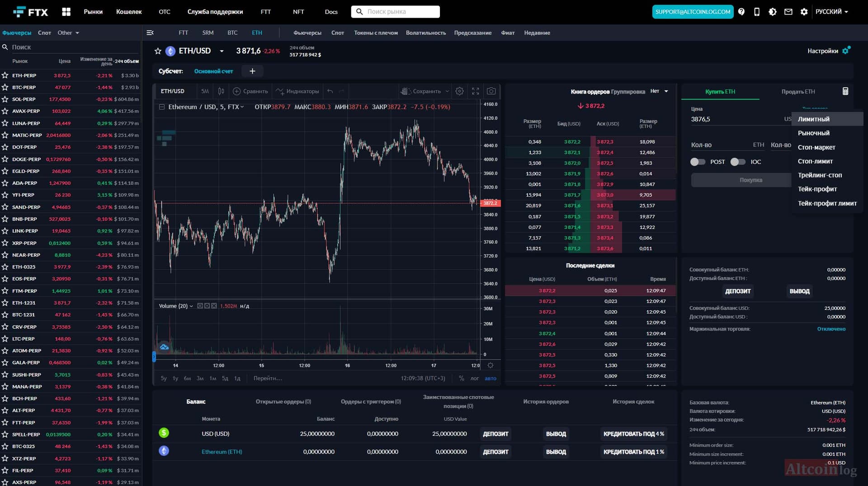This screenshot has width=868, height=486.
Task: Open the mobile app icon in header
Action: pyautogui.click(x=757, y=12)
